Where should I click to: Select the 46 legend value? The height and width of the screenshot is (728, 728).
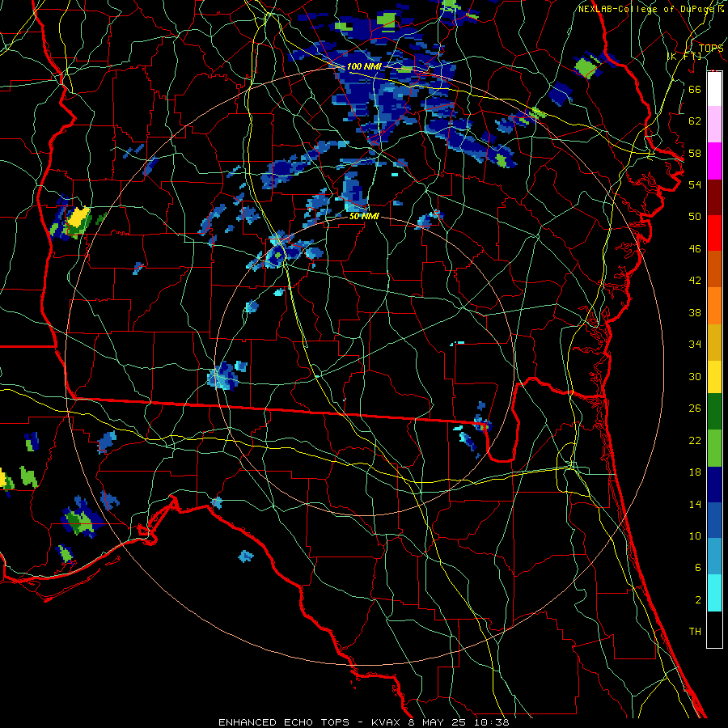pos(695,249)
